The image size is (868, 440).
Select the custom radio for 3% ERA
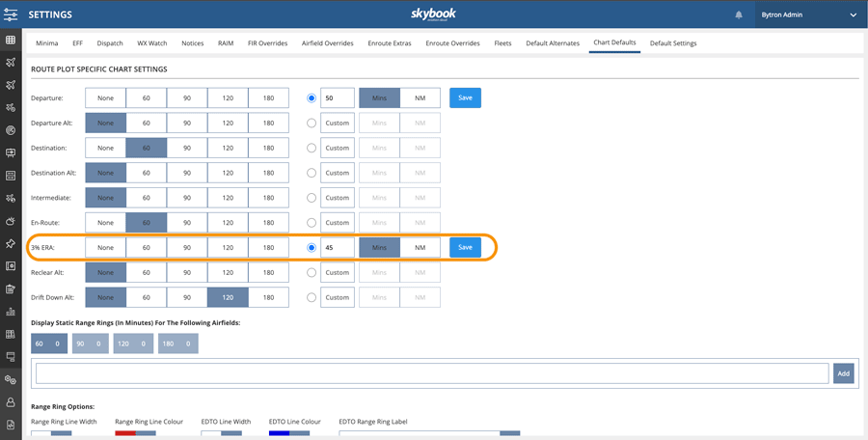[x=312, y=248]
